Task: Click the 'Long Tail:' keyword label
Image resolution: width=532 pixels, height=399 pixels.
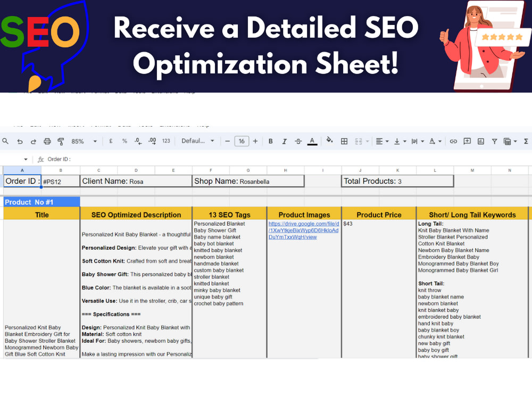Action: tap(430, 223)
